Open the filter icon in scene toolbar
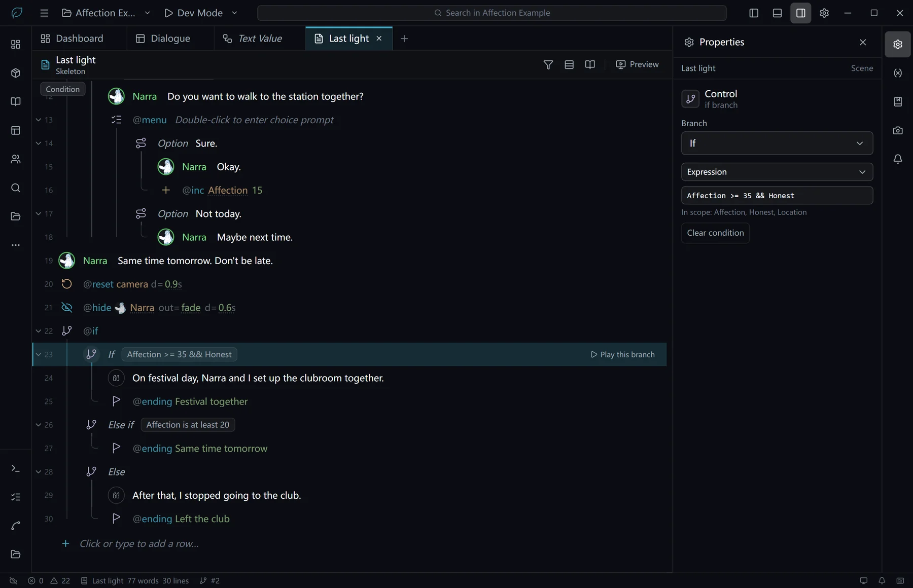 pyautogui.click(x=548, y=64)
